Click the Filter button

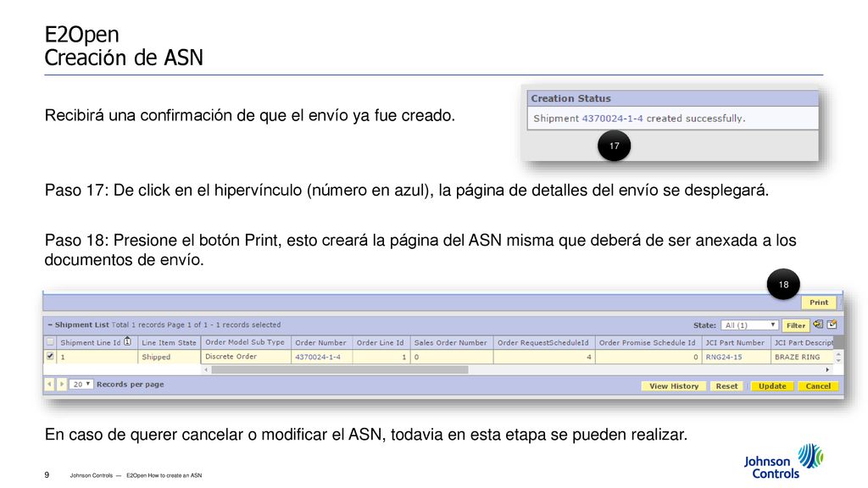click(795, 325)
